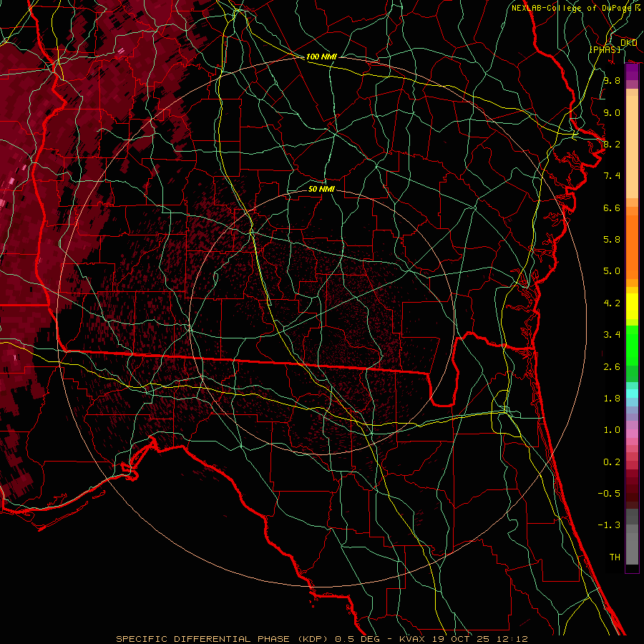Image resolution: width=644 pixels, height=644 pixels.
Task: Pick the cyan segment of color bar
Action: click(x=632, y=394)
